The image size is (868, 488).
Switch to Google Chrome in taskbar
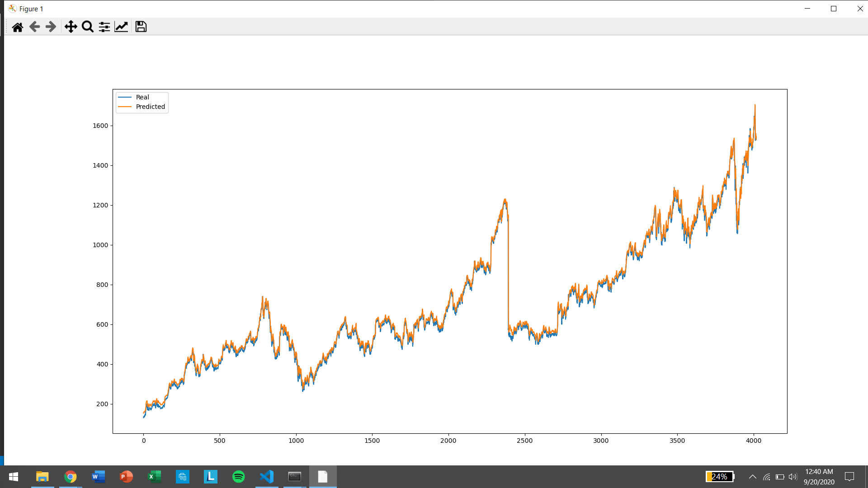[x=71, y=477]
